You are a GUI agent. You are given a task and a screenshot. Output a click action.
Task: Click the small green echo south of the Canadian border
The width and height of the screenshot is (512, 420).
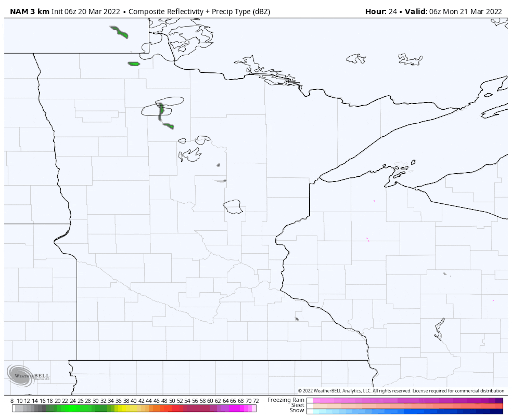pos(134,64)
